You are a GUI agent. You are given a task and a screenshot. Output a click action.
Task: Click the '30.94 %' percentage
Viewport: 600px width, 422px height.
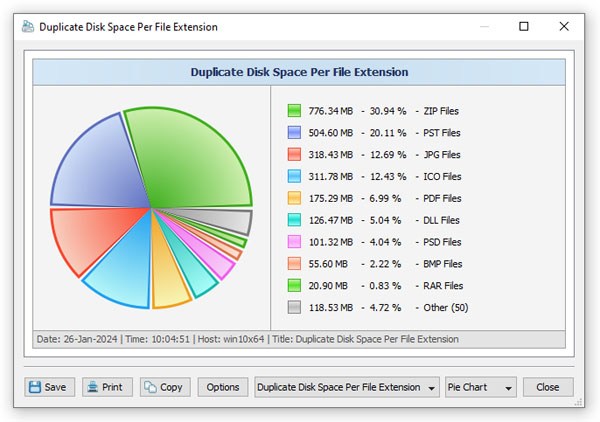click(388, 111)
